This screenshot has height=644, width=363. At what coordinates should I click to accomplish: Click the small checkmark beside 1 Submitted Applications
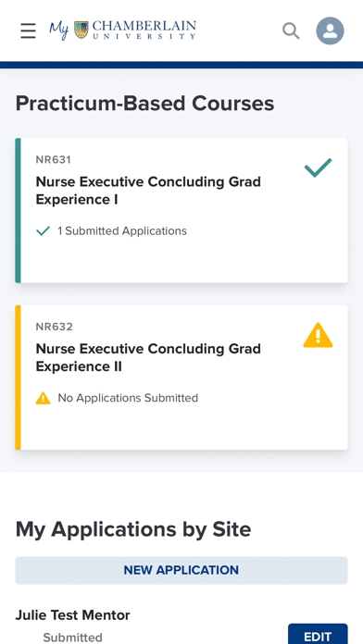point(43,231)
